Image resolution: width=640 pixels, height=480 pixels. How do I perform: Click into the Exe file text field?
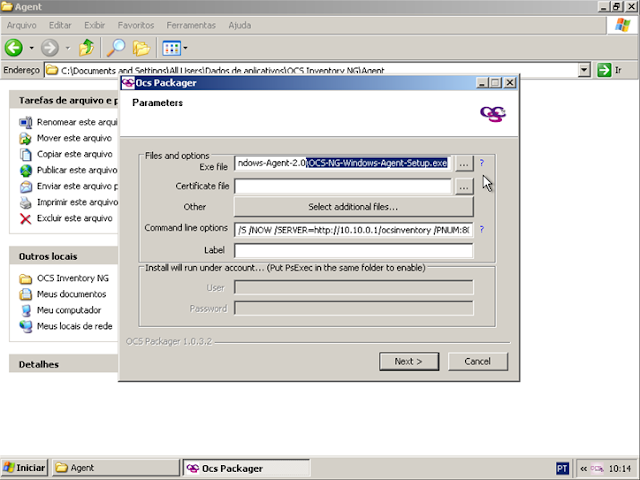[343, 163]
